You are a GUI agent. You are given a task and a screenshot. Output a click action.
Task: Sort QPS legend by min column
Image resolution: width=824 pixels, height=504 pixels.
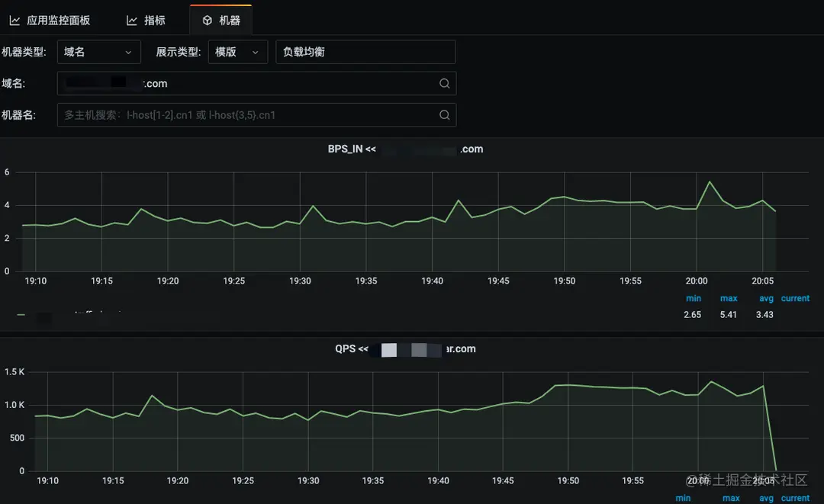pos(683,498)
